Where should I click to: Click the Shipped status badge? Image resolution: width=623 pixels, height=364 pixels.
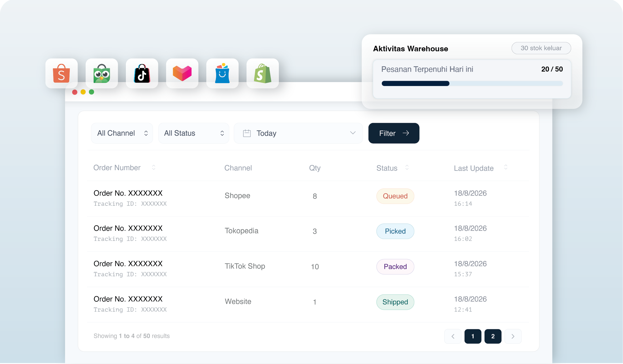point(395,302)
